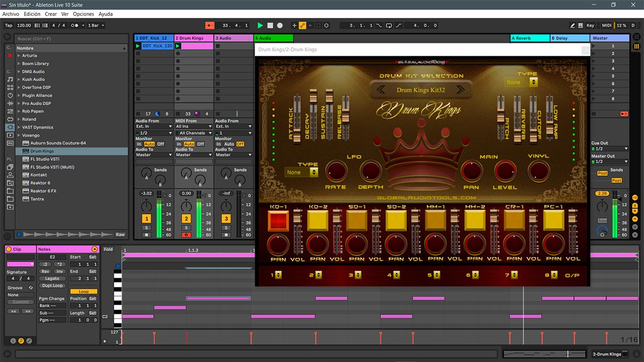Collapse the Voxengo folder

click(x=18, y=135)
